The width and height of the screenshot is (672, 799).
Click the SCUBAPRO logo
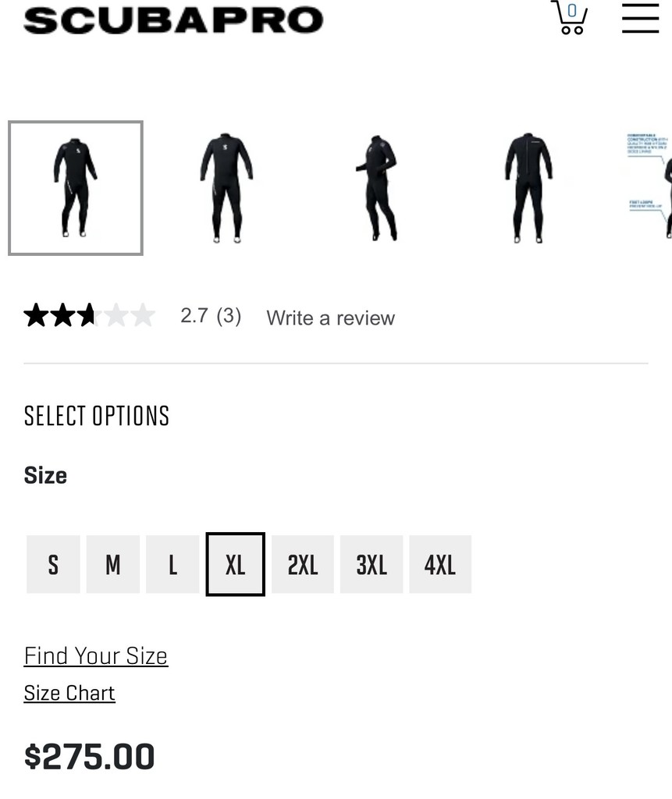pyautogui.click(x=173, y=20)
